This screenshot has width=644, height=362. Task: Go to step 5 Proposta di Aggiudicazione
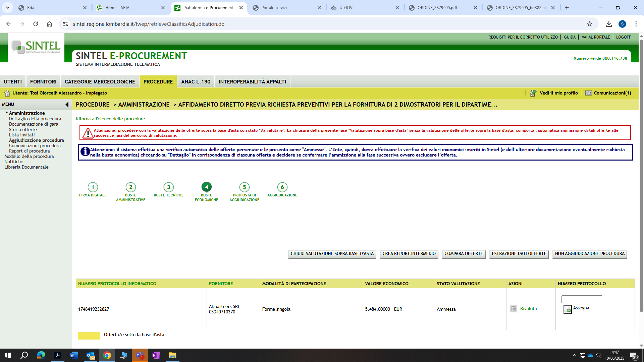click(244, 187)
